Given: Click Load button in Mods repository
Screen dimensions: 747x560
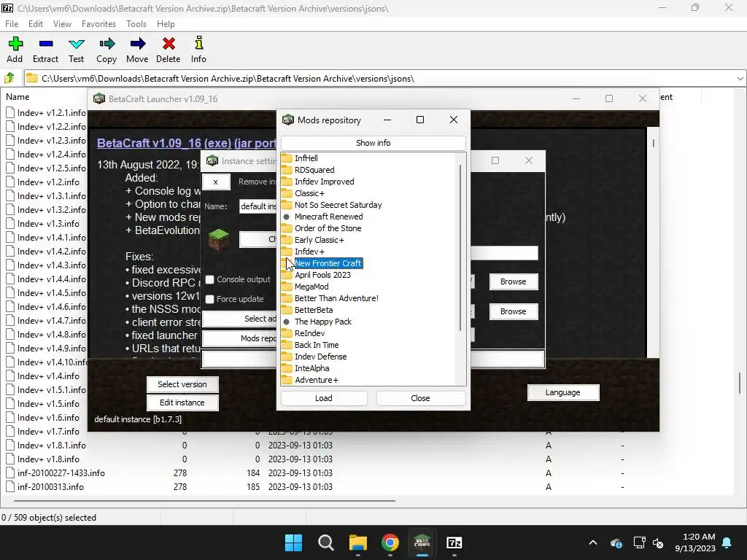Looking at the screenshot, I should (x=324, y=398).
